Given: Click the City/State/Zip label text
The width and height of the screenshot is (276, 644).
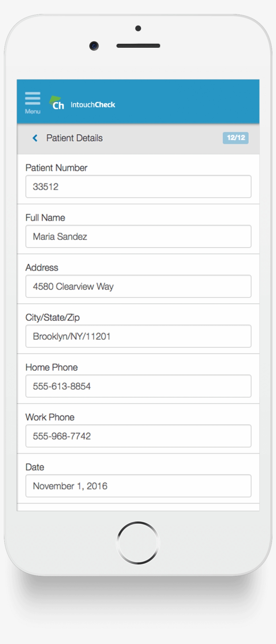Looking at the screenshot, I should (53, 317).
